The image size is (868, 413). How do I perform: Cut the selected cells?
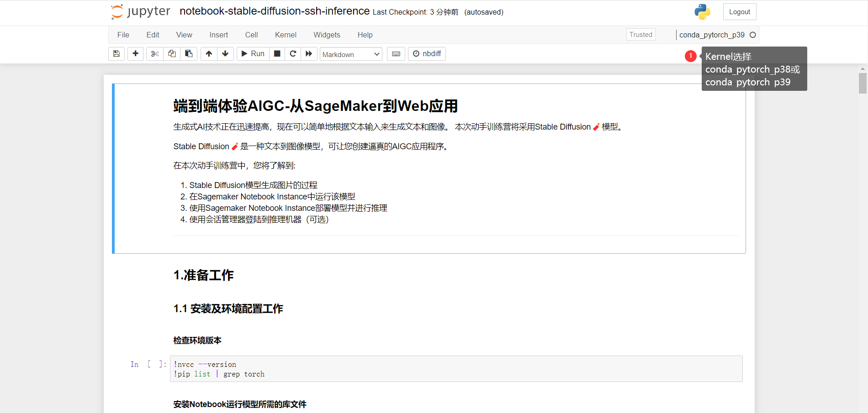154,53
